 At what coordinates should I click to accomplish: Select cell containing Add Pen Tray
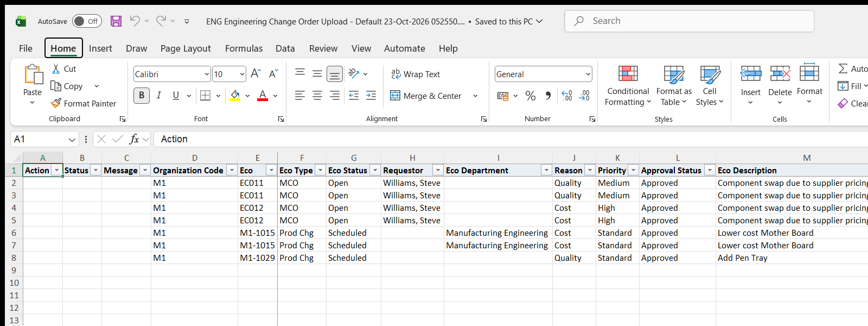point(792,258)
